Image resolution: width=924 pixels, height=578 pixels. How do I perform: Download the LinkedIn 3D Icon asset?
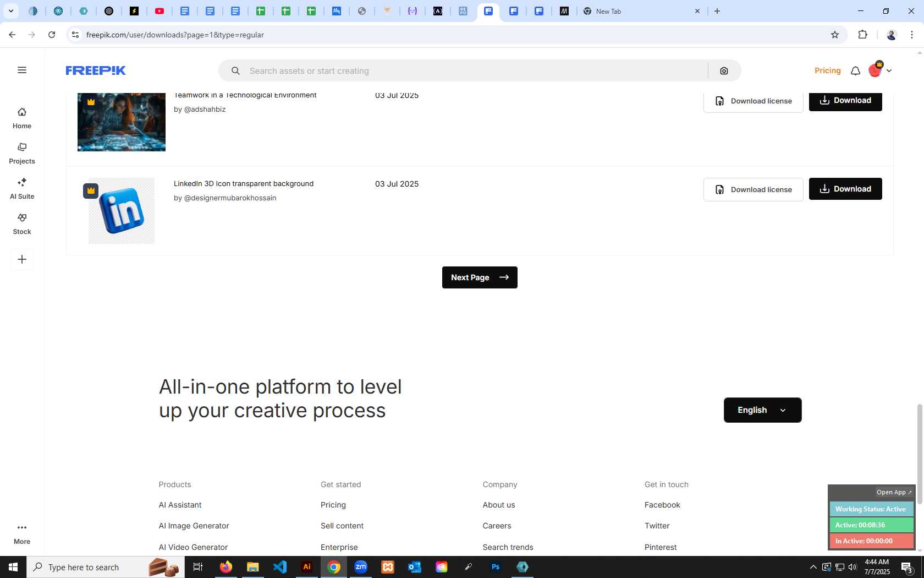845,189
